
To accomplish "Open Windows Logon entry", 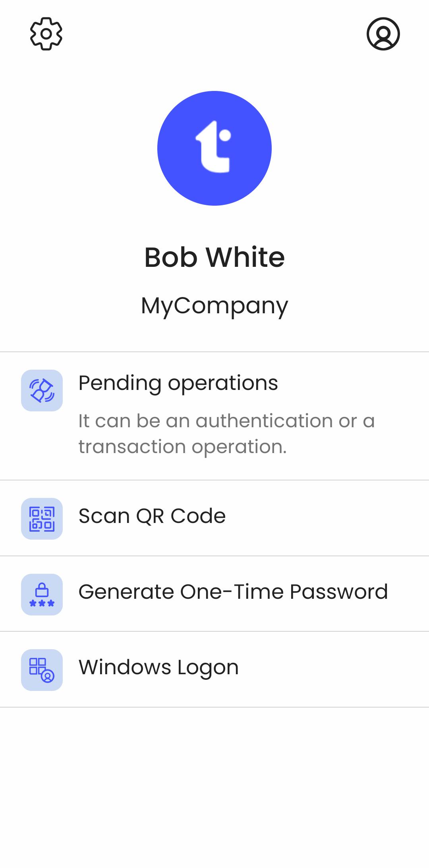I will [x=214, y=669].
